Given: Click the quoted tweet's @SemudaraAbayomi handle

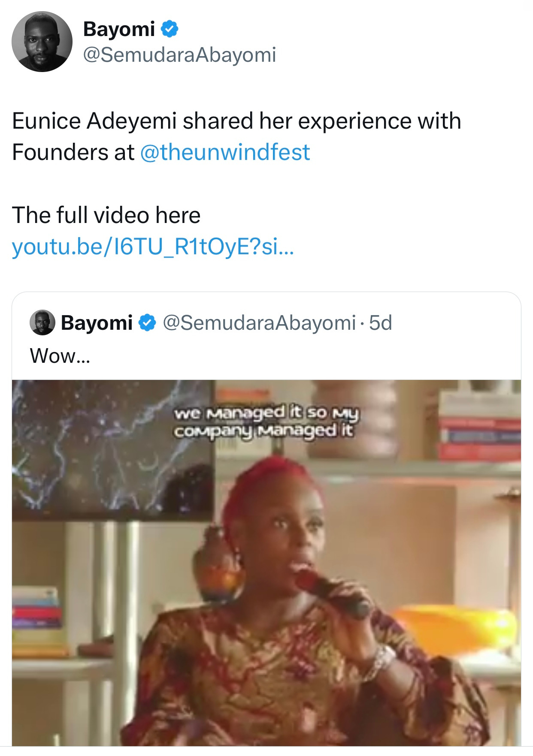Looking at the screenshot, I should pos(259,323).
